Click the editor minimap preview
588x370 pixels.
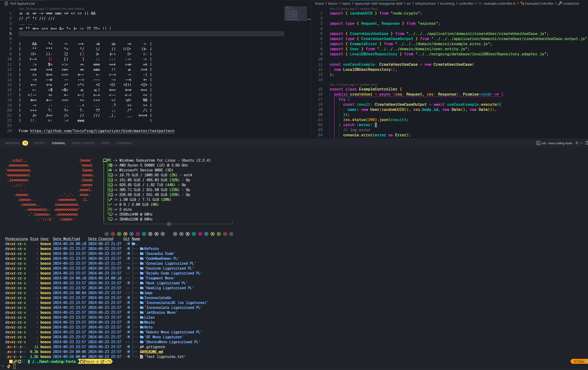pyautogui.click(x=295, y=14)
